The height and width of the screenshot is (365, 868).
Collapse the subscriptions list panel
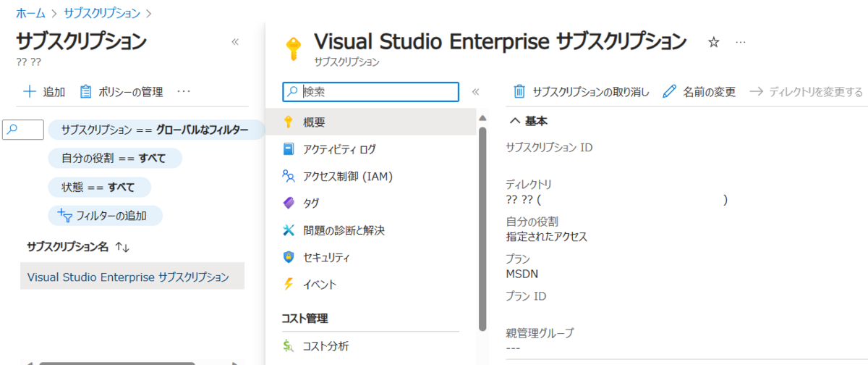point(235,42)
